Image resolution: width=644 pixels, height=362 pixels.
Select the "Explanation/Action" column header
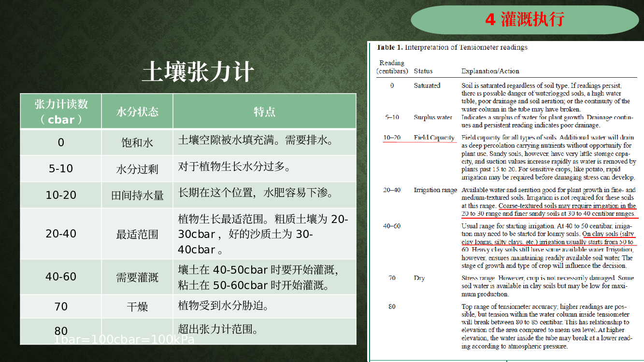click(x=490, y=71)
